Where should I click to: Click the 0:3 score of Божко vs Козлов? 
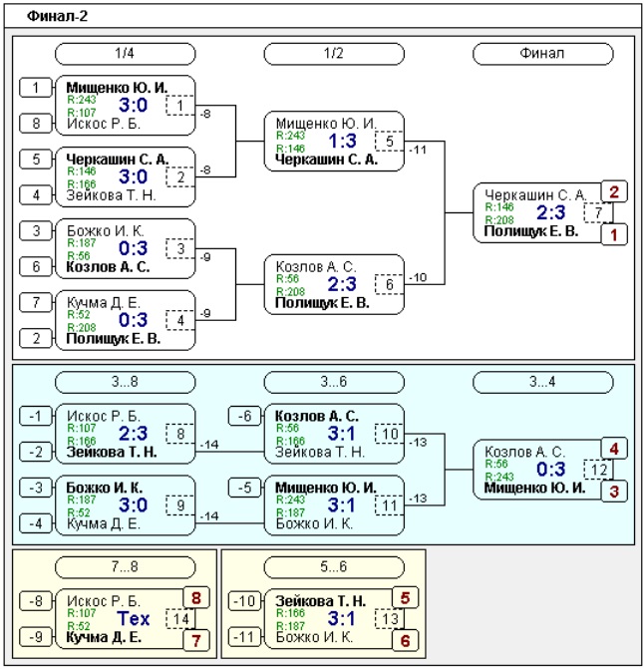[133, 248]
